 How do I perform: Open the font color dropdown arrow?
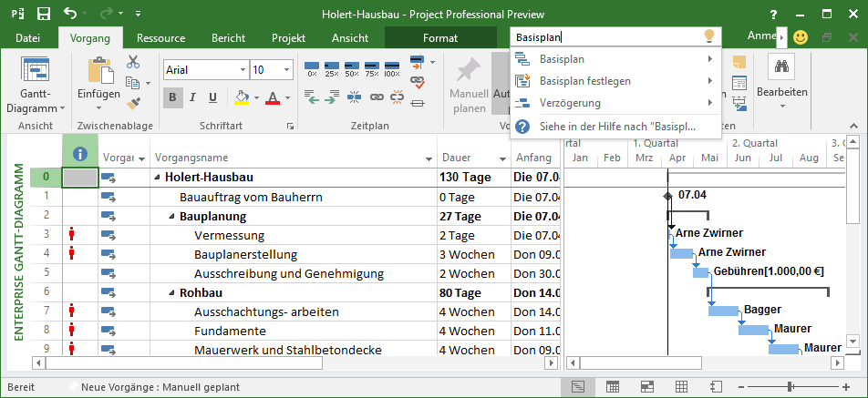click(x=287, y=98)
